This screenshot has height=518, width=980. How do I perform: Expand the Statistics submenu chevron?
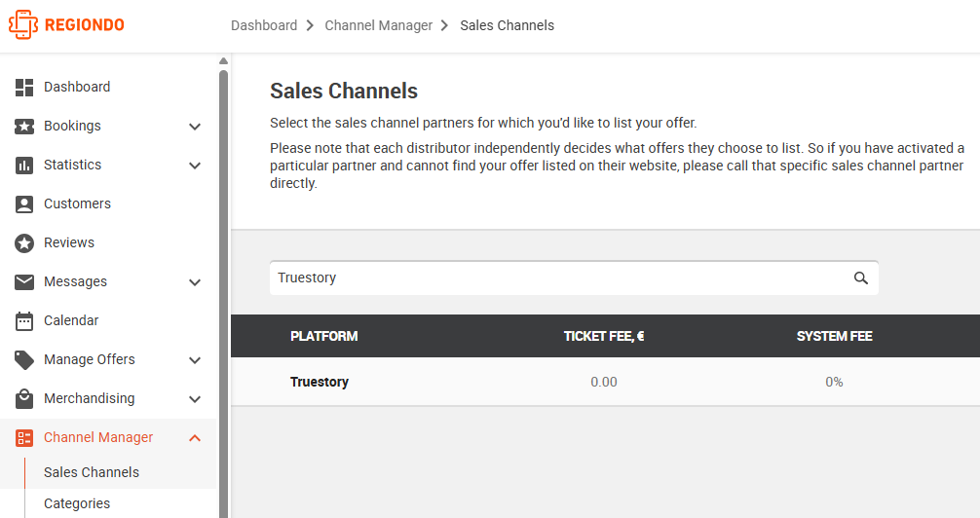(x=195, y=166)
